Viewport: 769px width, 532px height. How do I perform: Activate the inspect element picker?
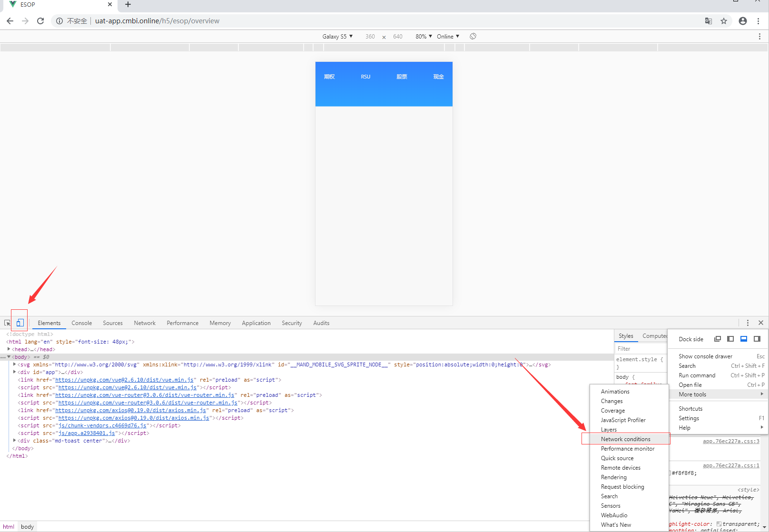click(7, 323)
